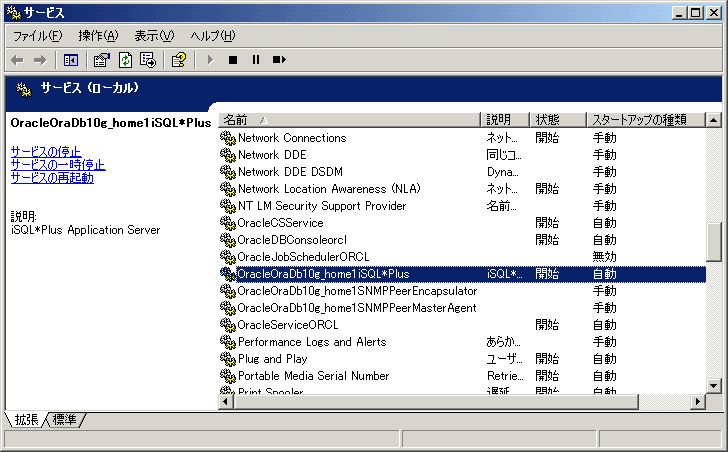Viewport: 728px width, 452px height.
Task: Click the Restart Service toolbar button
Action: click(x=279, y=60)
